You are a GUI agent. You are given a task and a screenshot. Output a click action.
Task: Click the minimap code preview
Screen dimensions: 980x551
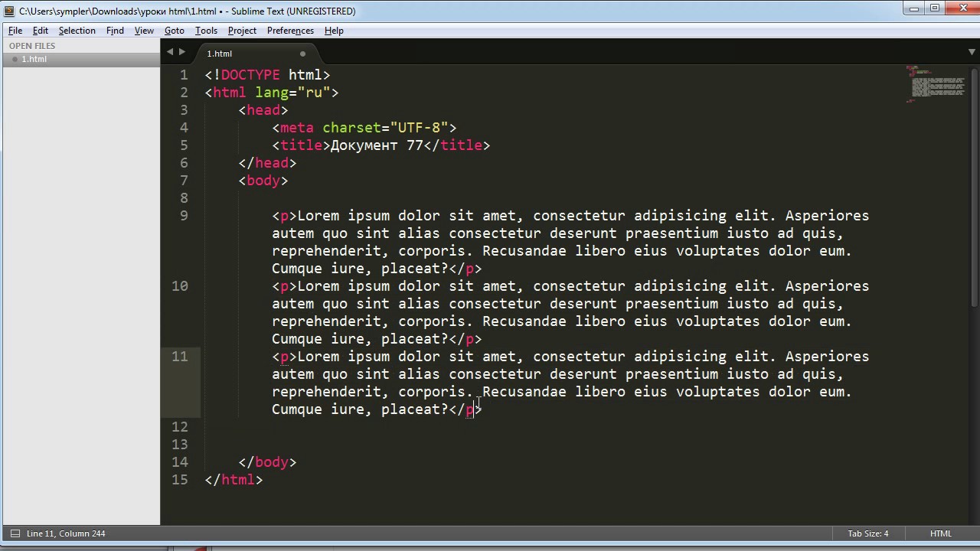coord(936,84)
